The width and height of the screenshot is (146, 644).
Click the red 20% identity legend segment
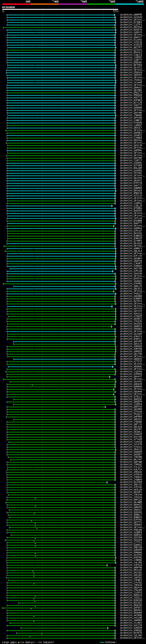point(16,4)
